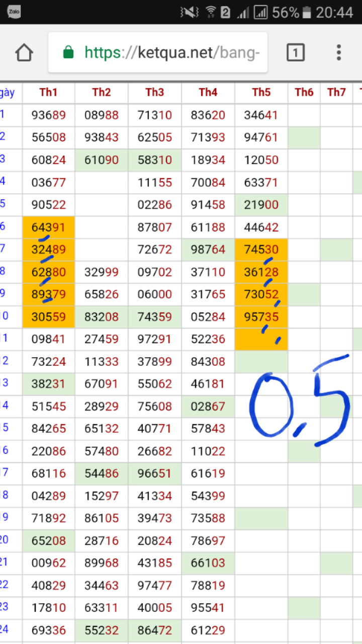Tap the cell showing 08988
The height and width of the screenshot is (644, 362).
click(x=102, y=115)
